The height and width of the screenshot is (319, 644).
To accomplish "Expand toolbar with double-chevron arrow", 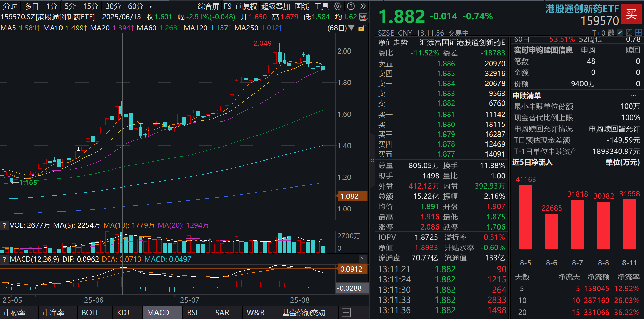I will (x=363, y=6).
